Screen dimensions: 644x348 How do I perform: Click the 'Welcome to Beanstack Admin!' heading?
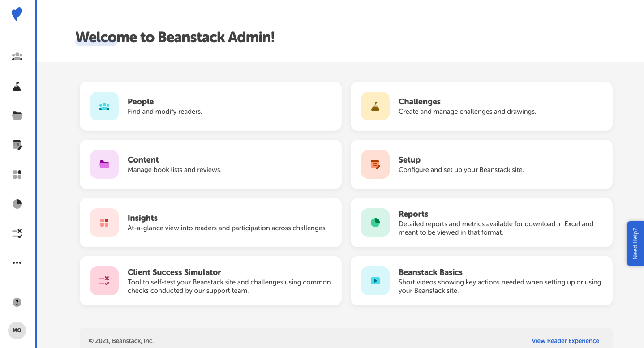[175, 37]
